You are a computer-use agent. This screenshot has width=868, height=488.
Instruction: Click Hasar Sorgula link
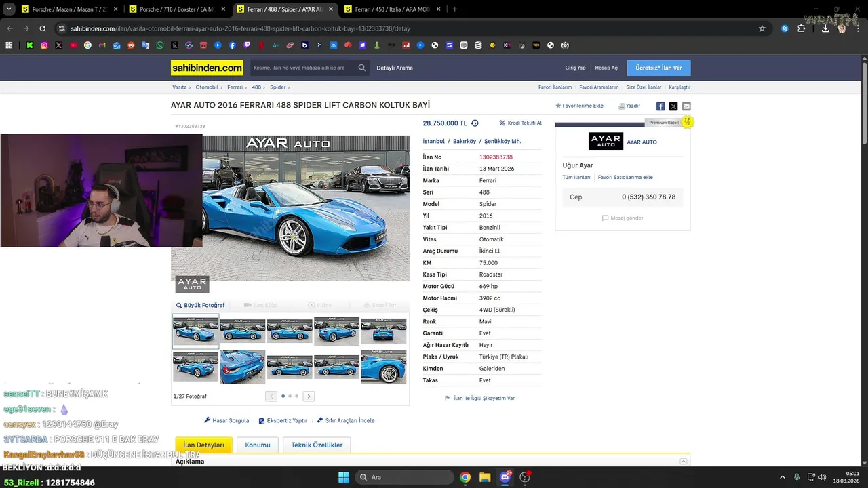click(x=226, y=420)
